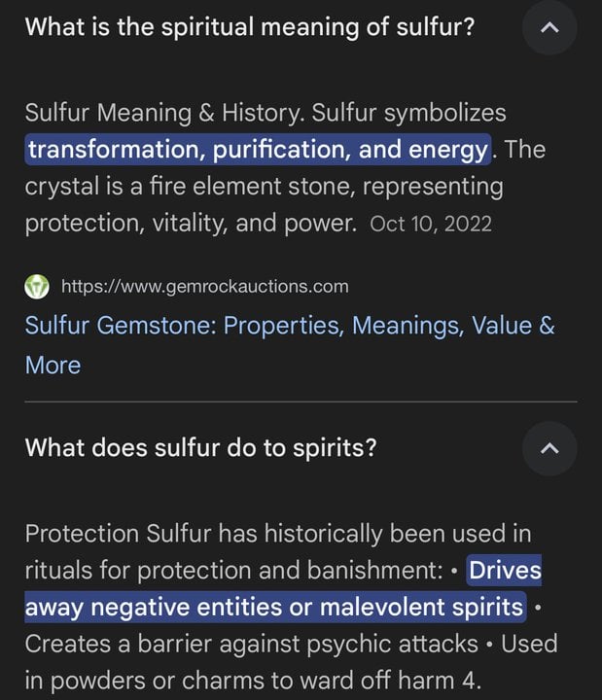Image resolution: width=602 pixels, height=700 pixels.
Task: Click 'rituals for protection and banishment' text
Action: pos(233,571)
